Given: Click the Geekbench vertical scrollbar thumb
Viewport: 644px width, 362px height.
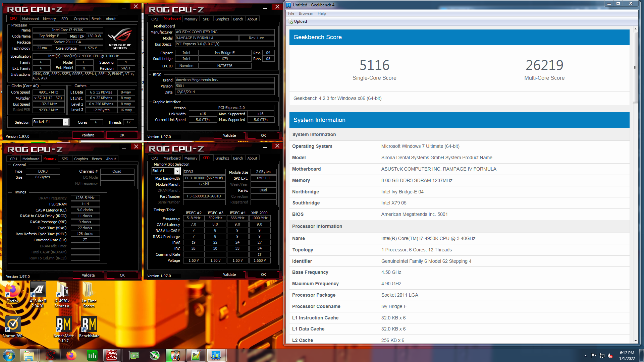Looking at the screenshot, I should click(635, 67).
